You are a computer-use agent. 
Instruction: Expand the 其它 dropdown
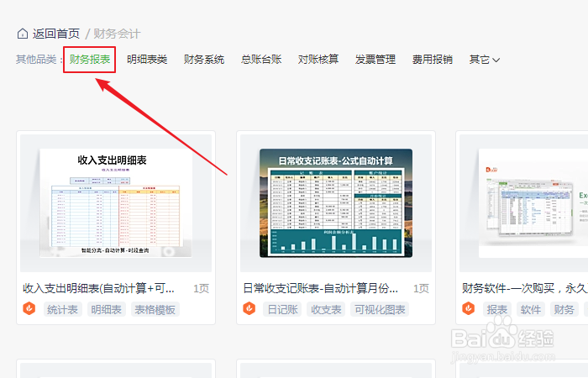coord(484,60)
